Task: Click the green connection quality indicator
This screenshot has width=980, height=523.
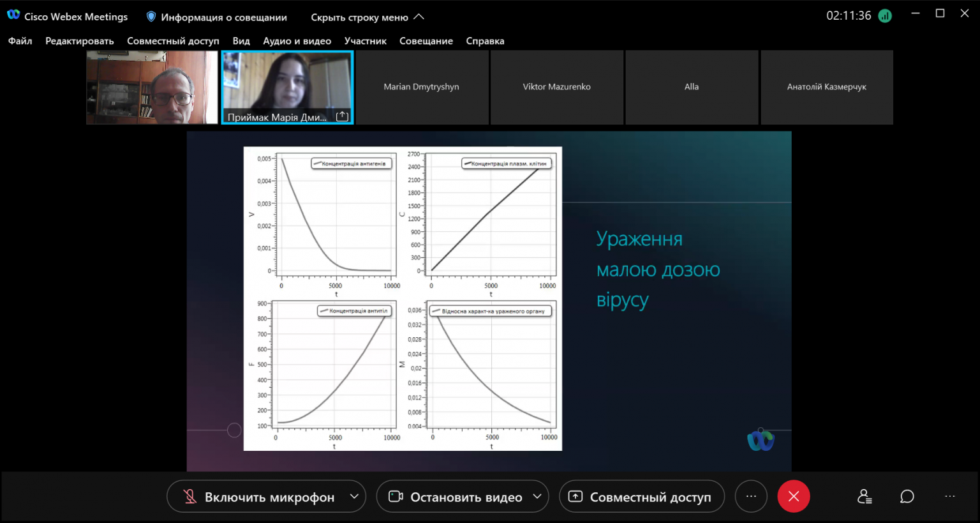Action: pos(885,16)
